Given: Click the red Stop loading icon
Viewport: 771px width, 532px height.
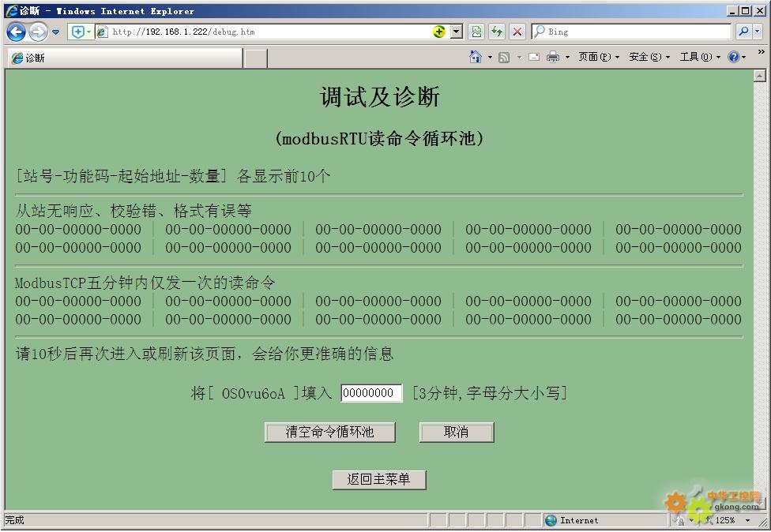Looking at the screenshot, I should [x=517, y=32].
